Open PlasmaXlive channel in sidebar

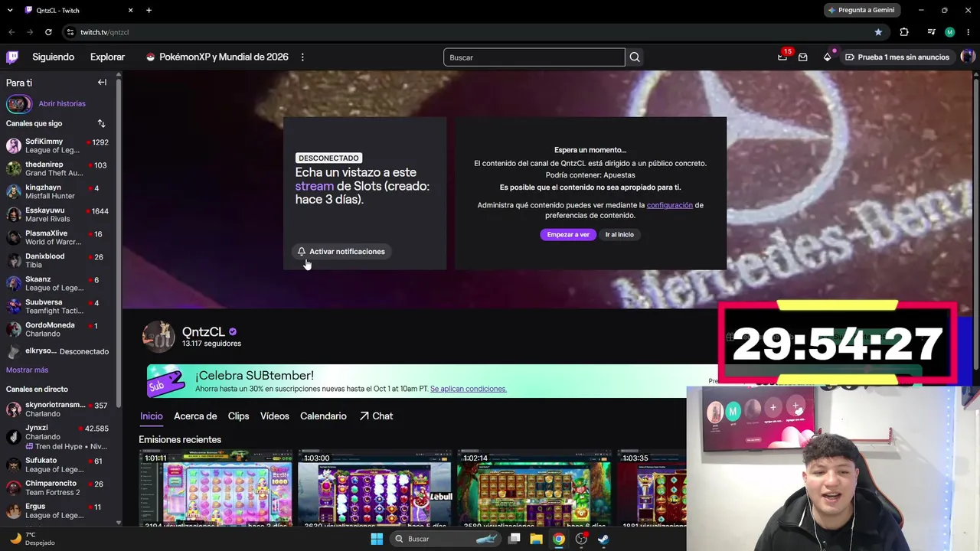[58, 238]
